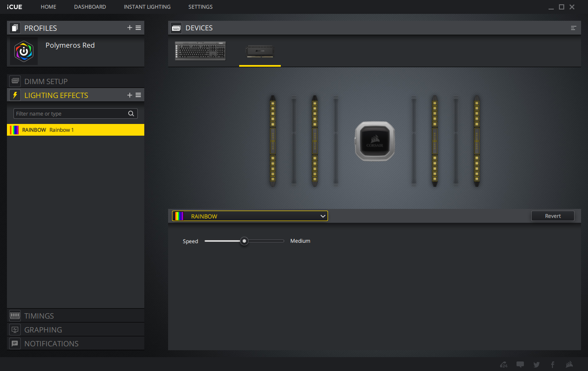Image resolution: width=588 pixels, height=371 pixels.
Task: Add a new lighting effect
Action: 130,95
